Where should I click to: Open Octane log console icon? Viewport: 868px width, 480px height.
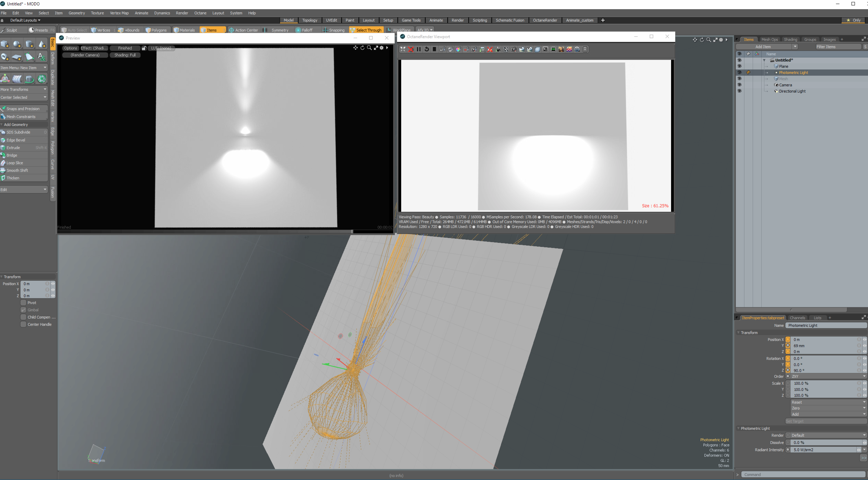[x=546, y=50]
